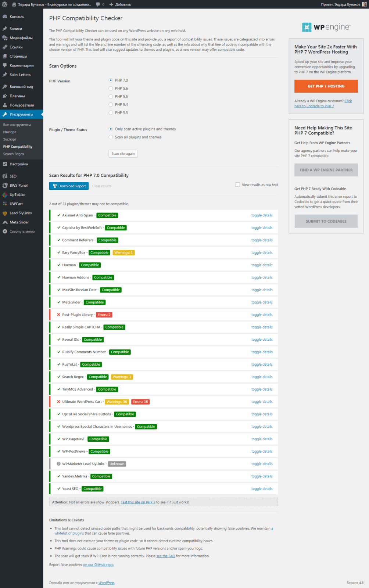
Task: Open Импорт submenu item
Action: click(x=10, y=132)
